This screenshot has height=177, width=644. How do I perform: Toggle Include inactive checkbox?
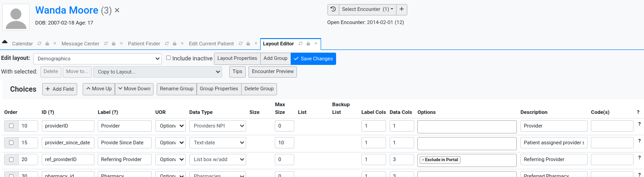[168, 58]
